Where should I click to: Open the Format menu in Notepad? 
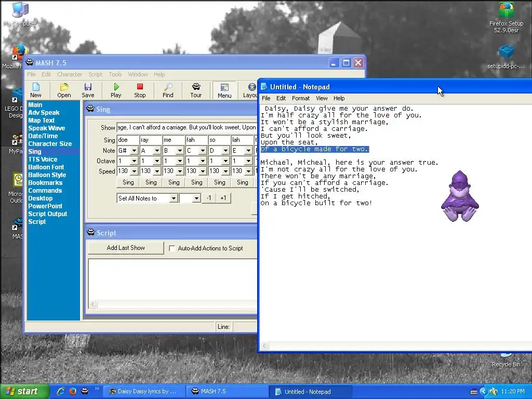[x=301, y=98]
